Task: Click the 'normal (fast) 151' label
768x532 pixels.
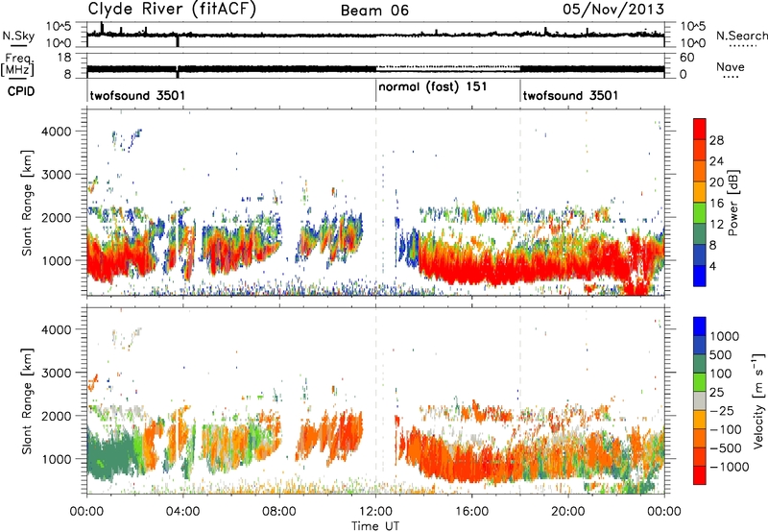Action: pos(433,87)
